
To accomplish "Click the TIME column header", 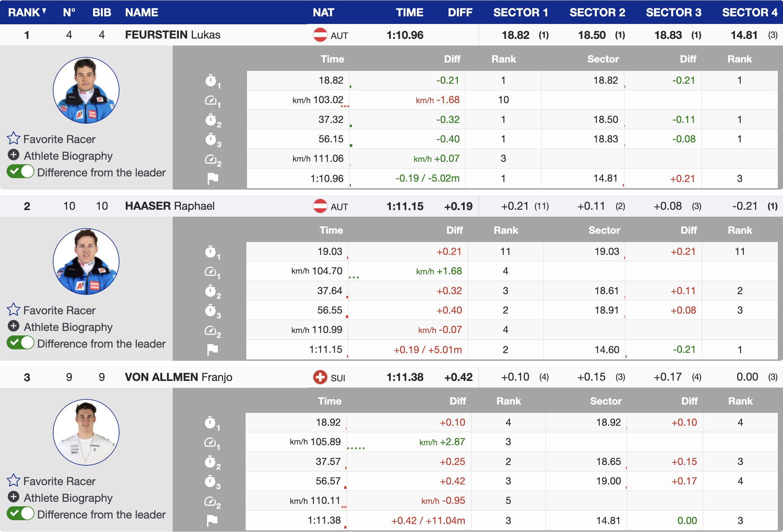I will (x=409, y=13).
